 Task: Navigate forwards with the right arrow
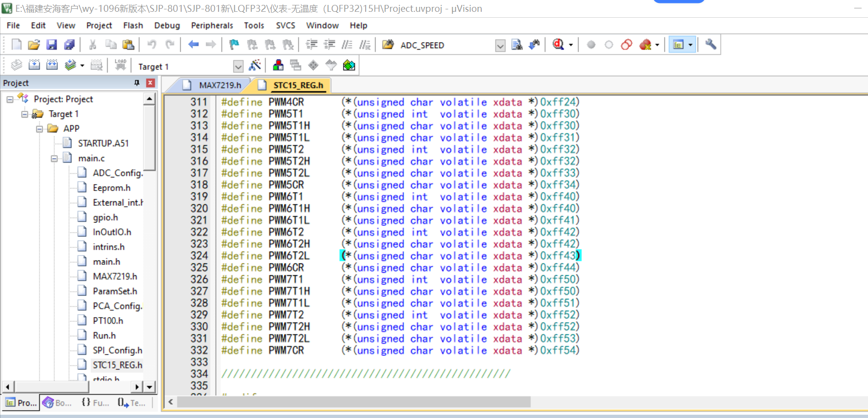pos(211,45)
